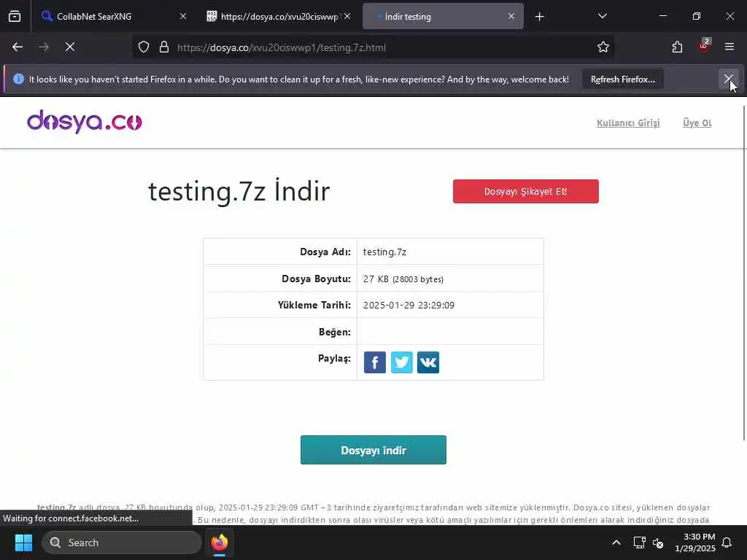Click the Beğen: label
The width and height of the screenshot is (747, 560).
[x=335, y=332]
